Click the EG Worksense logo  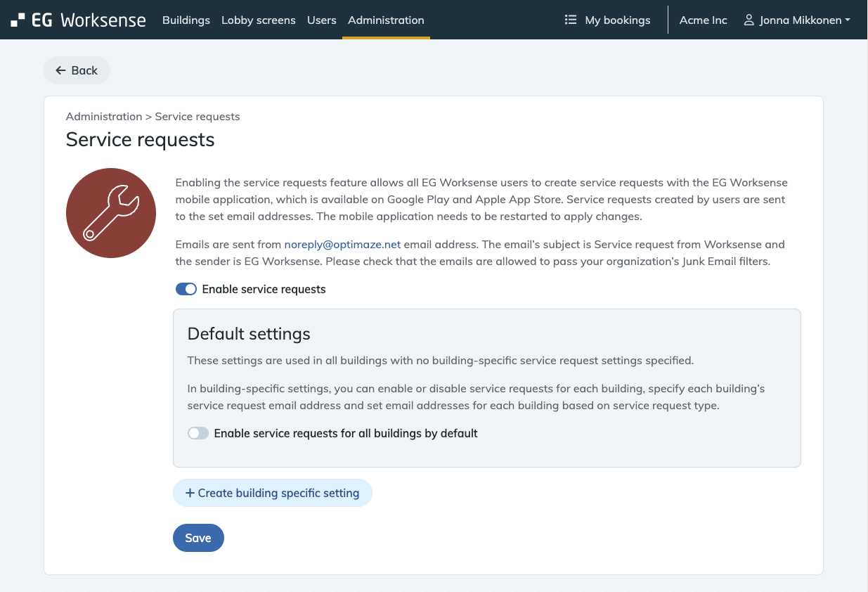[x=78, y=20]
